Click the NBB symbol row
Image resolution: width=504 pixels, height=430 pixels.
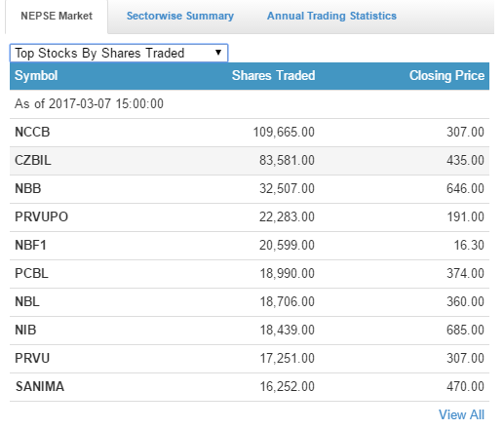click(x=250, y=189)
